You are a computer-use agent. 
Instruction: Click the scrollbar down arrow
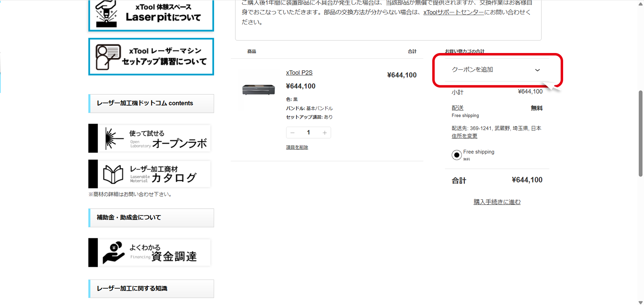(641, 302)
